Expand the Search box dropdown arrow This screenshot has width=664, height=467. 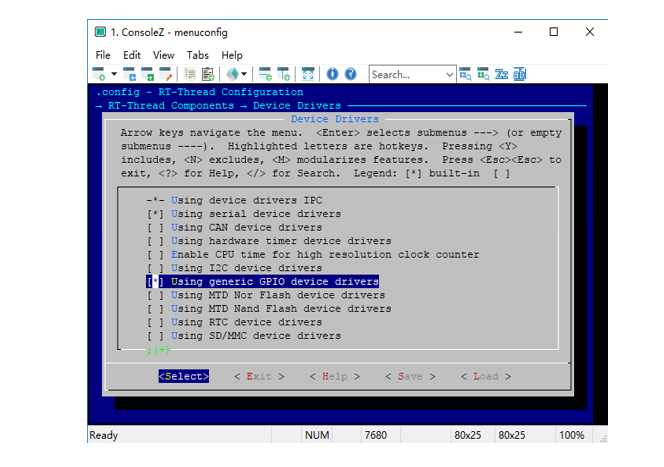[450, 75]
